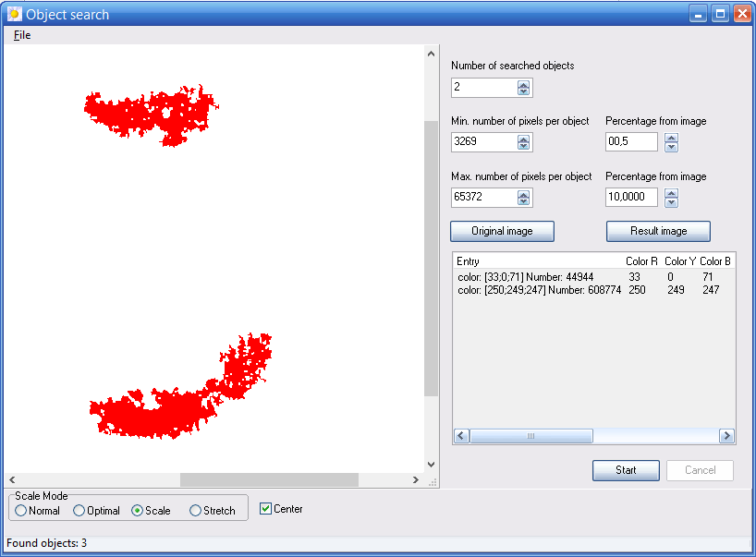
Task: Click the image's vertical scrollbar thumb
Action: [x=431, y=259]
